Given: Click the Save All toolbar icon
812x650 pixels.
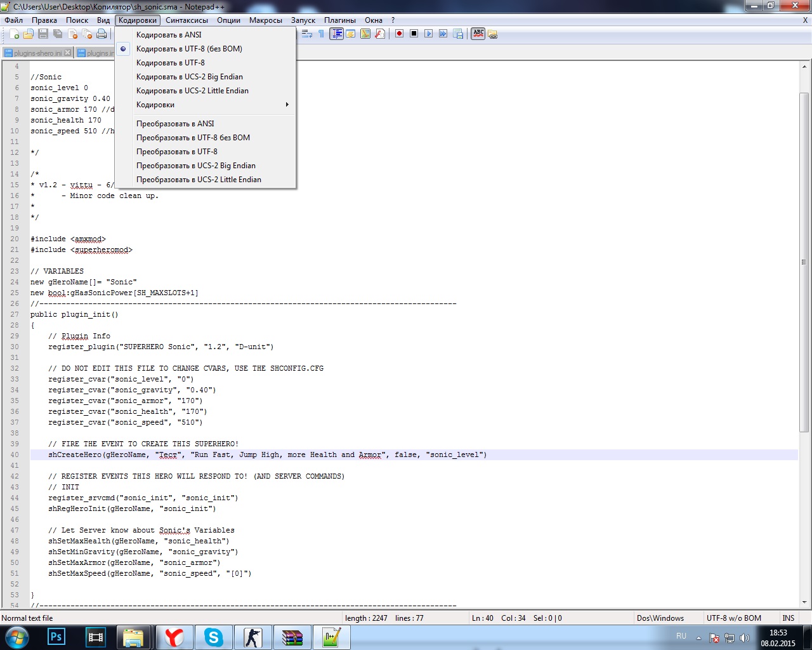Looking at the screenshot, I should click(x=58, y=34).
